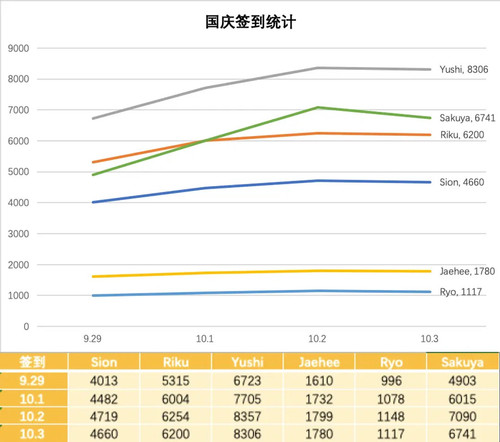This screenshot has width=500, height=442.
Task: Select the Sakuya 10.3 cell 6741
Action: (x=463, y=434)
